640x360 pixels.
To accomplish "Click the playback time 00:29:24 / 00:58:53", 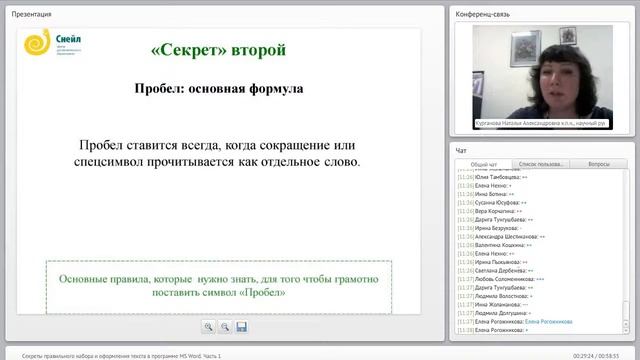I will [596, 356].
